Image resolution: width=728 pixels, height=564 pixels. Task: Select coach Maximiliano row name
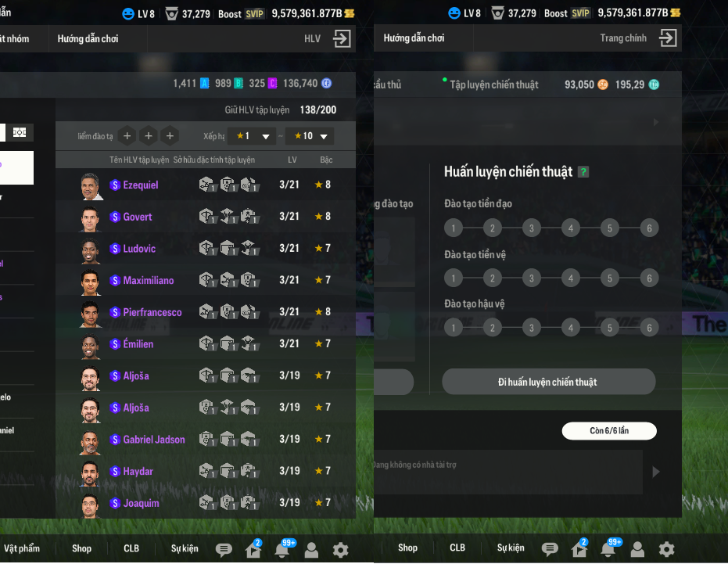click(x=148, y=280)
